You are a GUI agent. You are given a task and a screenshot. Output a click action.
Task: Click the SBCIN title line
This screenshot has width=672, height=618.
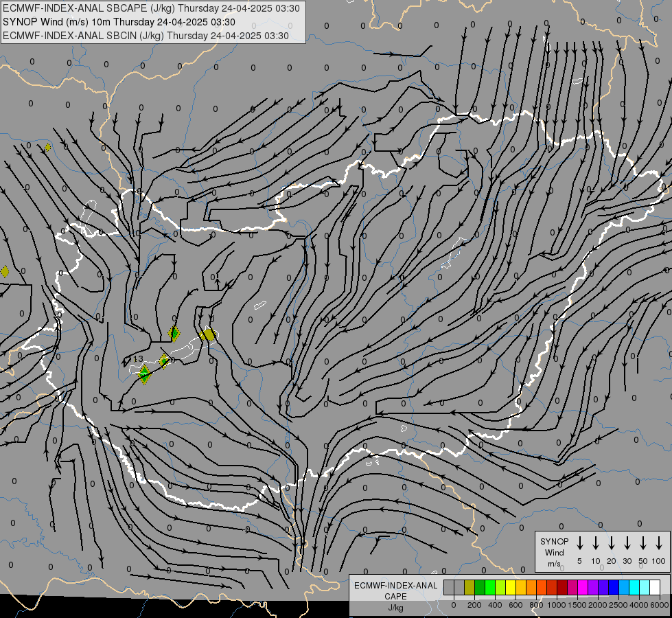[146, 36]
